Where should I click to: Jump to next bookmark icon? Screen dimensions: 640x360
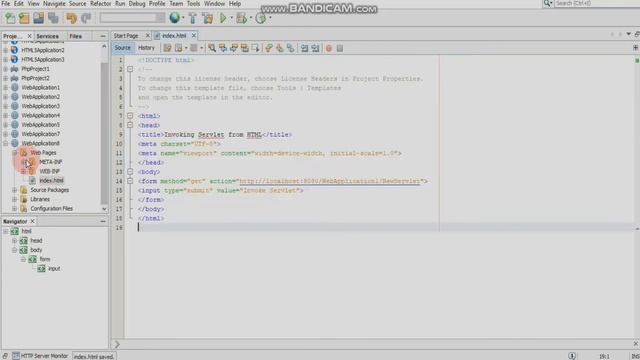point(280,48)
